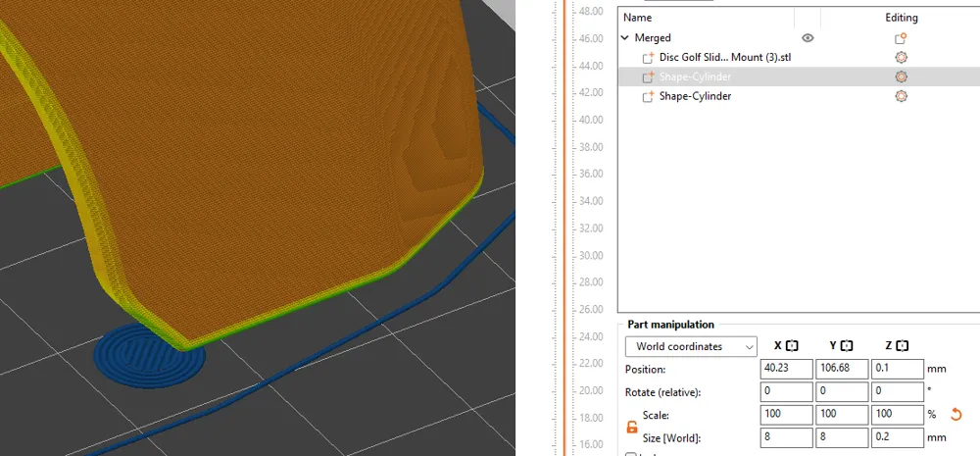Click the Position X field showing 40.23
Viewport: 980px width, 456px height.
coord(787,369)
